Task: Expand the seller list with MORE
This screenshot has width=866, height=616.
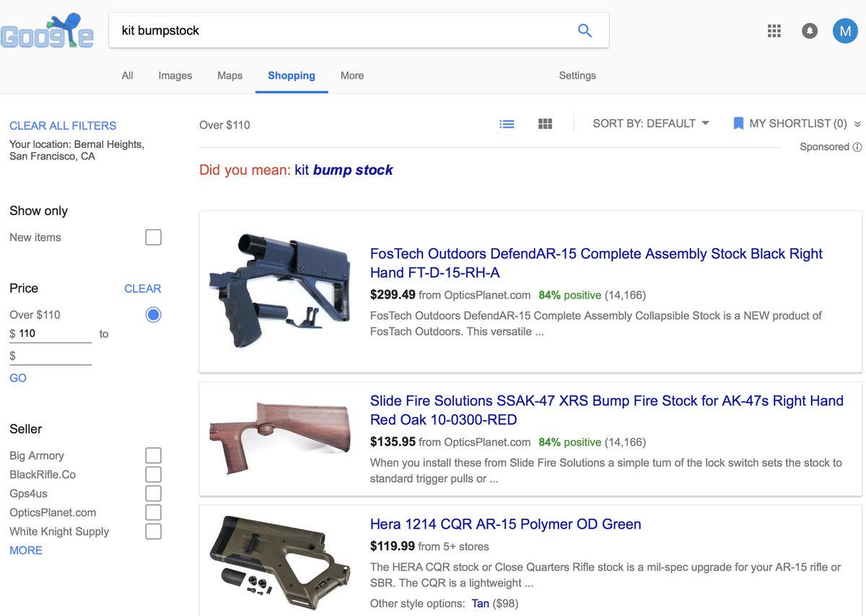Action: [26, 550]
